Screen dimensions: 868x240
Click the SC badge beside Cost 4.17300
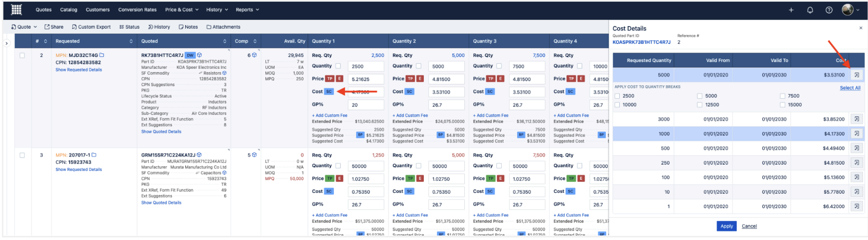pyautogui.click(x=329, y=92)
